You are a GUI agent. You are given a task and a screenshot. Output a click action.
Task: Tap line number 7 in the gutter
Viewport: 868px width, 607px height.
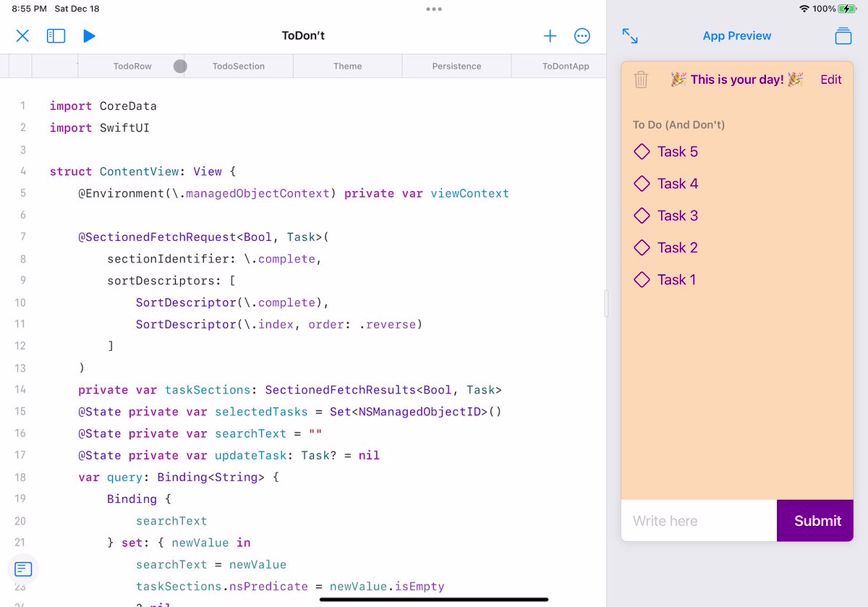(x=23, y=237)
